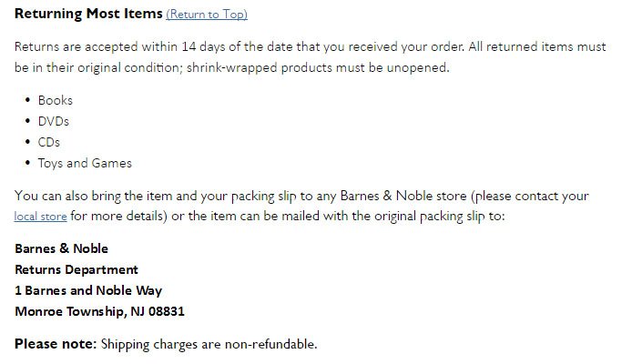Click the Returns Department address line

click(76, 269)
